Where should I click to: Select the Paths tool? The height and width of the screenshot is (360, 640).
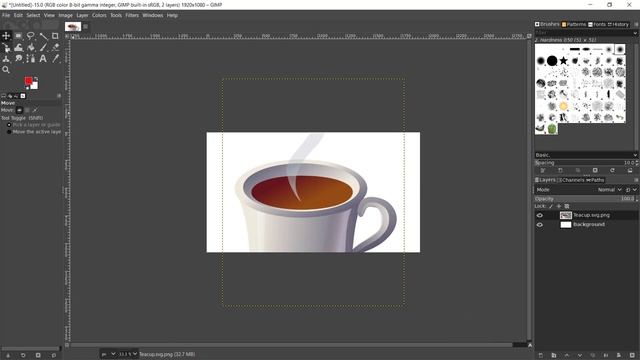(x=31, y=59)
